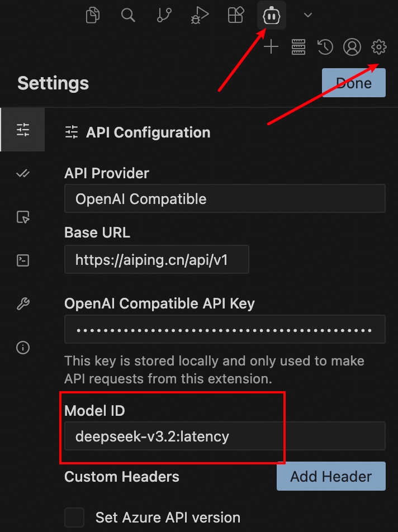Start a new task with plus icon
Screen dimensions: 398x532
(271, 47)
